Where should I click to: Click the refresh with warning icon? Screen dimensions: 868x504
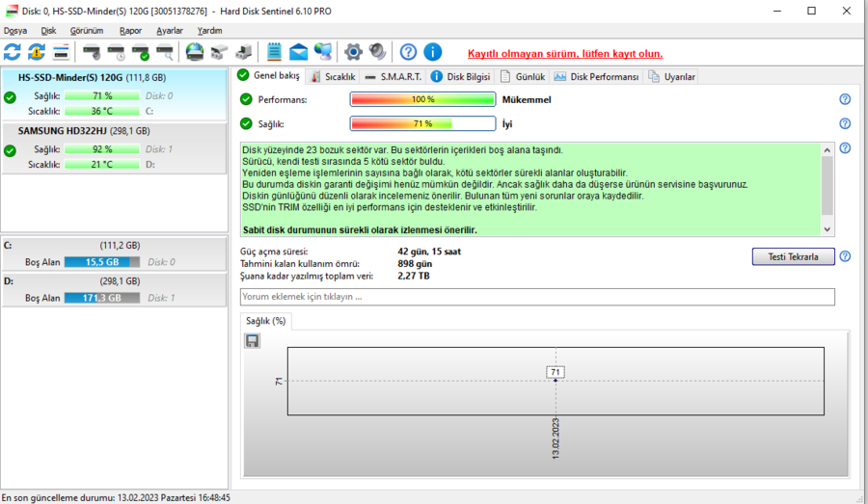(37, 52)
